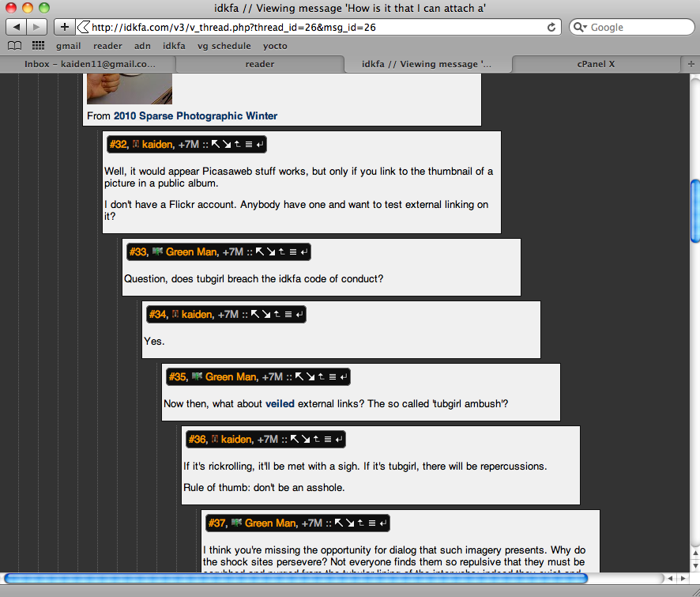Click the list lines icon on message #34
Image resolution: width=700 pixels, height=597 pixels.
coord(288,314)
